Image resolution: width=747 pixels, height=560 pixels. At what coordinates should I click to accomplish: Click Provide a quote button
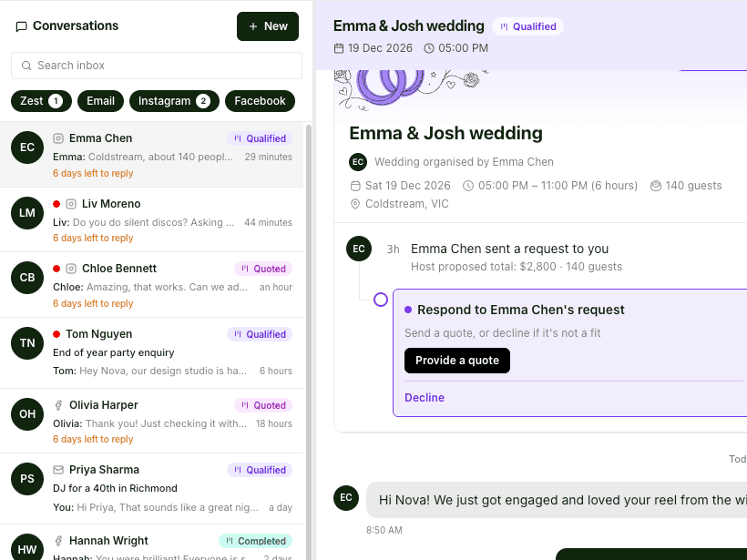pos(457,361)
